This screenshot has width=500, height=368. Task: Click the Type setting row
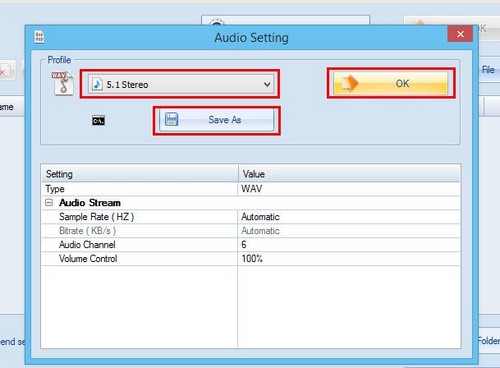coord(251,189)
